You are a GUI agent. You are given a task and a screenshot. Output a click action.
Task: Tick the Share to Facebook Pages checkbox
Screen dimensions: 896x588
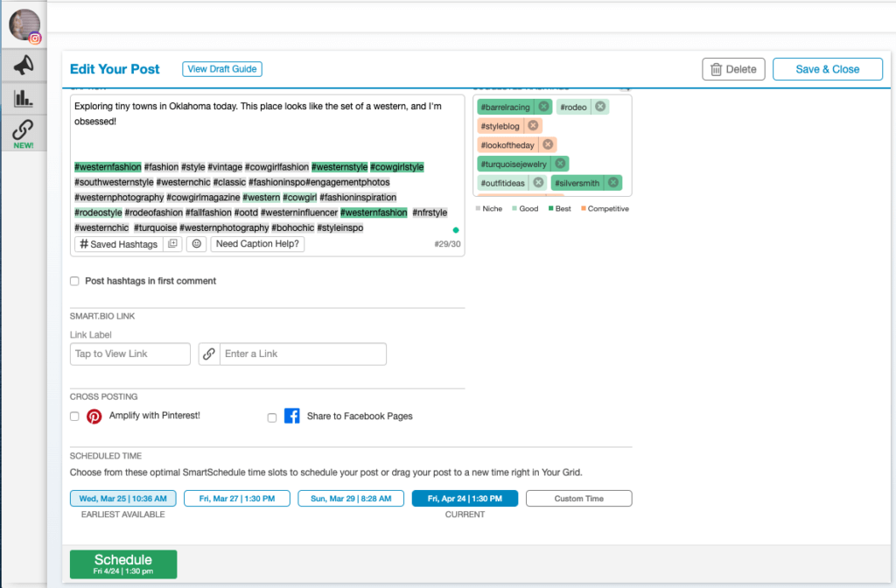pos(272,417)
